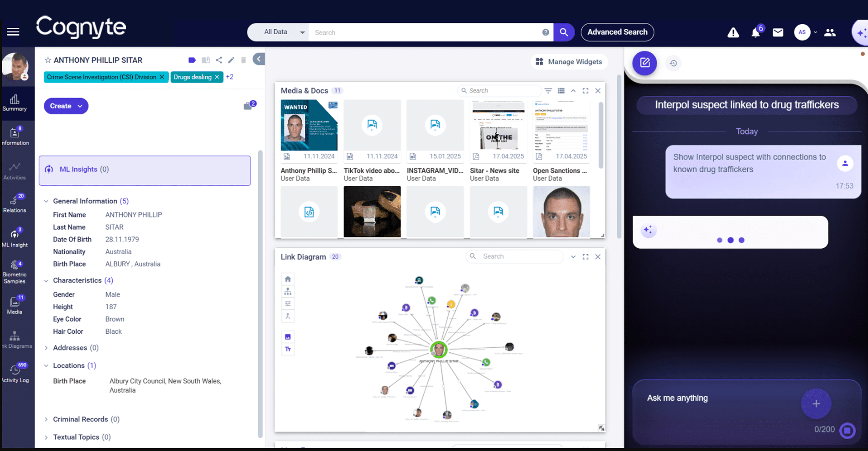Viewport: 868px width, 451px height.
Task: Click the text labels tool in Link Diagram
Action: 288,349
